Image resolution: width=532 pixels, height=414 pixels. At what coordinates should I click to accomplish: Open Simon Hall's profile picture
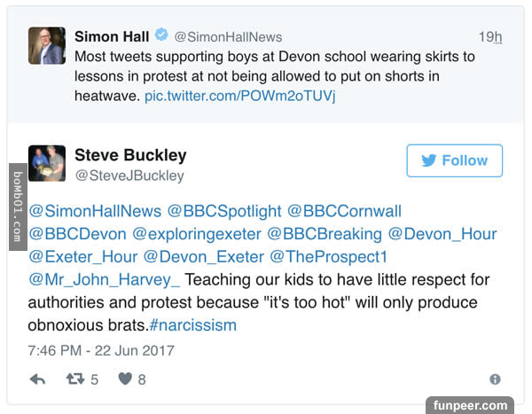pyautogui.click(x=46, y=46)
